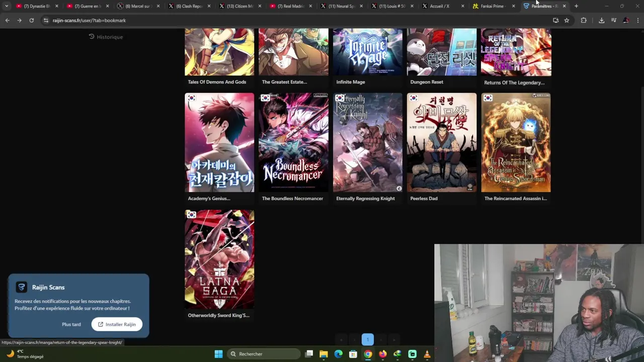Switch to the Neural X tab

[341, 6]
